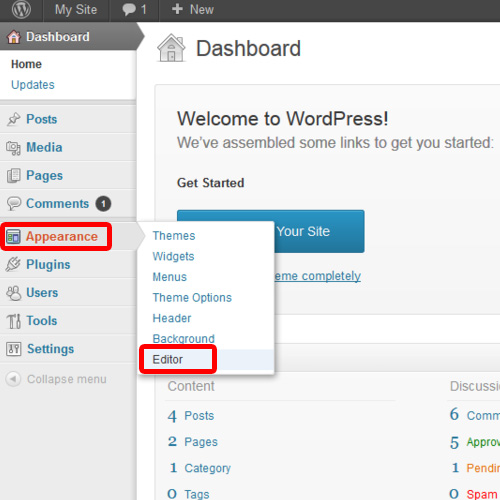500x500 pixels.
Task: Click the large Dashboard house icon in heading
Action: coord(171,48)
